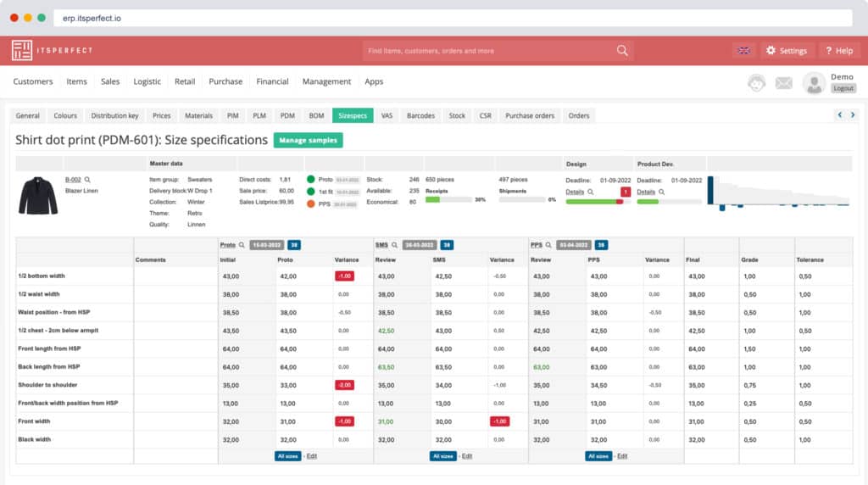This screenshot has width=868, height=485.
Task: Open Details link under Product Dev. deadline
Action: point(645,192)
